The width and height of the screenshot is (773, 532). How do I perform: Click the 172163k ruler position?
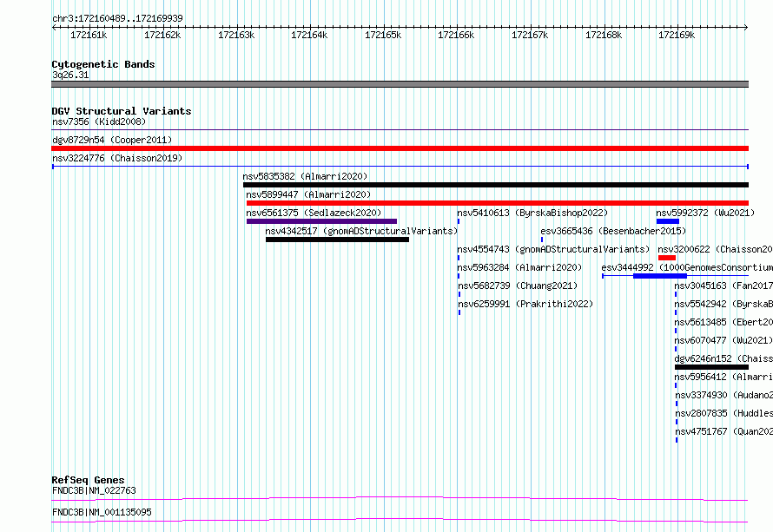236,35
